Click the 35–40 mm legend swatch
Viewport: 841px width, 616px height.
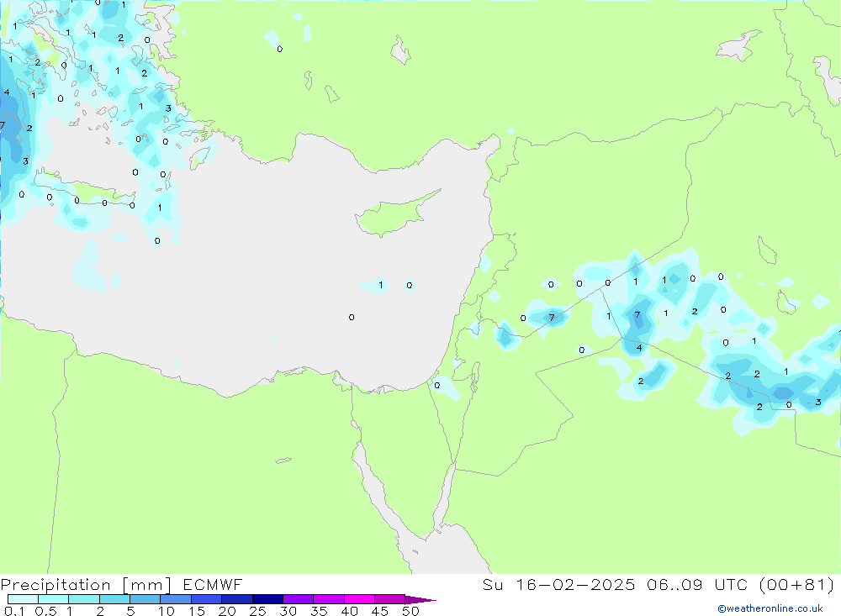(x=329, y=599)
